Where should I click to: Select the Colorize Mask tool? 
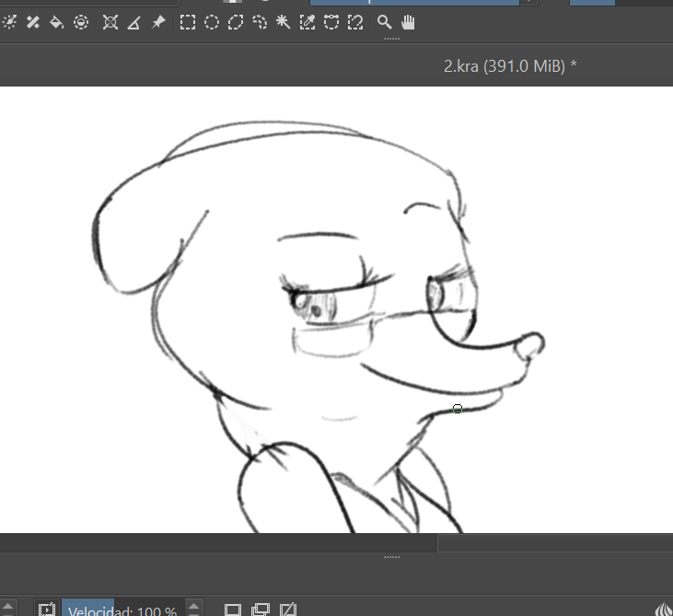click(9, 22)
